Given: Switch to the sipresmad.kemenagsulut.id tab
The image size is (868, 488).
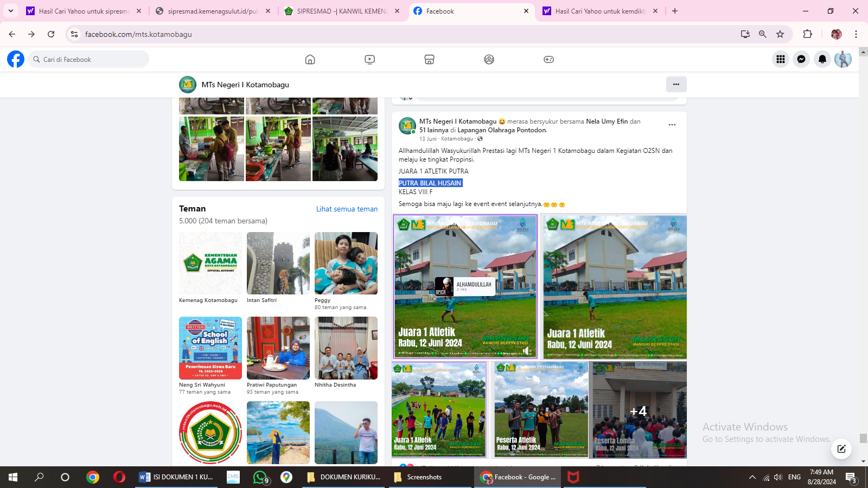Looking at the screenshot, I should coord(213,11).
